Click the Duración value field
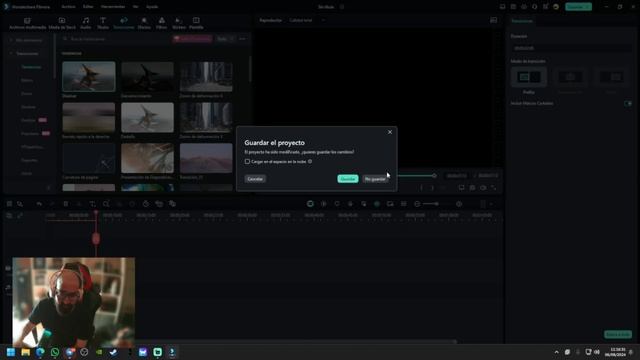 coord(571,48)
